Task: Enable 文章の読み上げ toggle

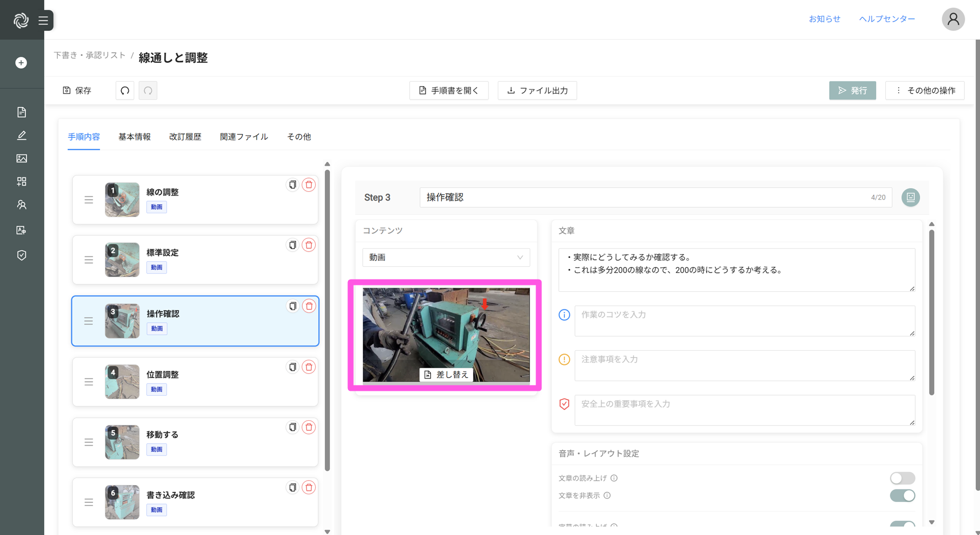Action: (902, 478)
